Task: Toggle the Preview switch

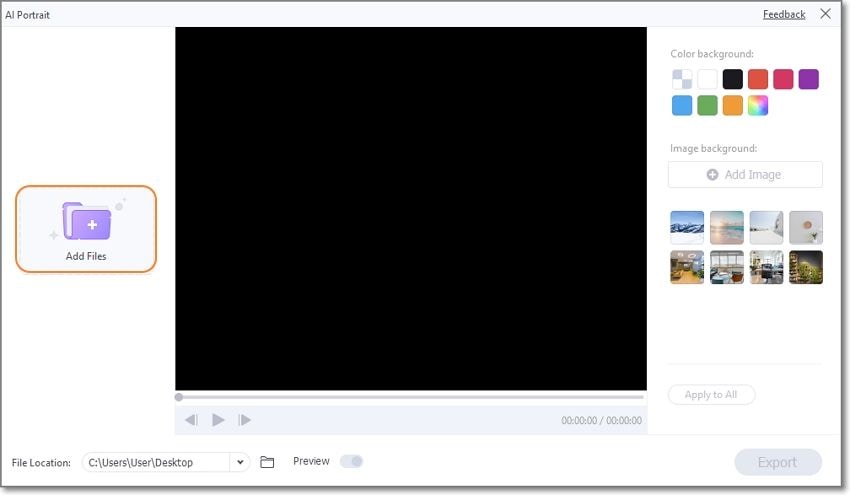Action: 351,461
